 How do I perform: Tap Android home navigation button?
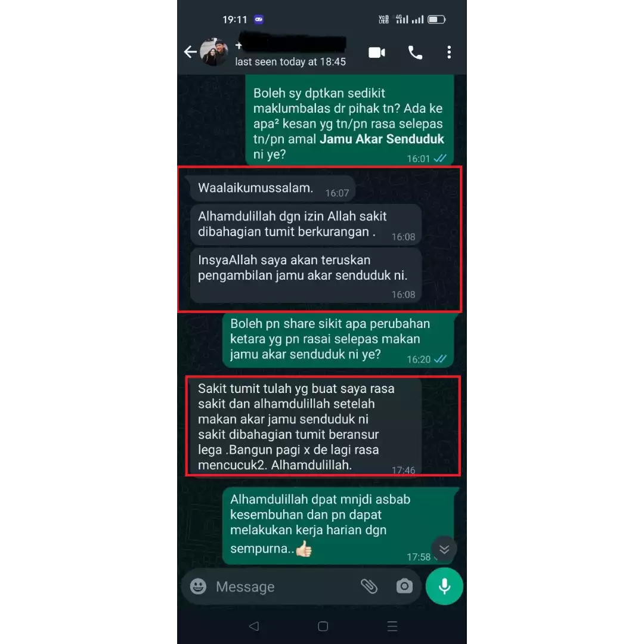pyautogui.click(x=323, y=626)
